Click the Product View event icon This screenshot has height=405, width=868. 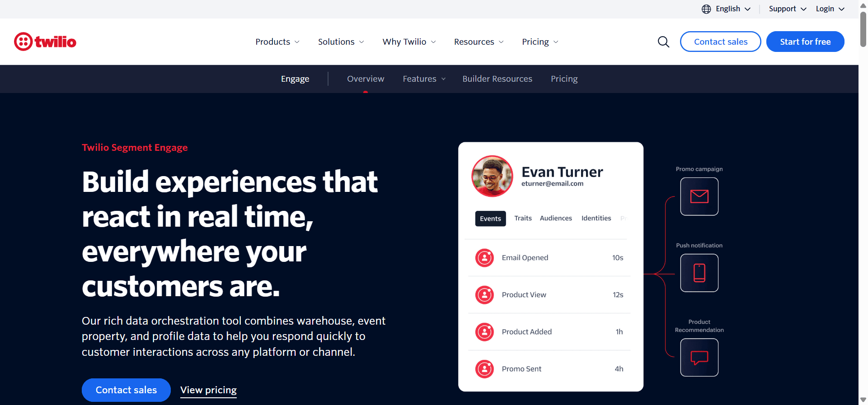coord(484,295)
